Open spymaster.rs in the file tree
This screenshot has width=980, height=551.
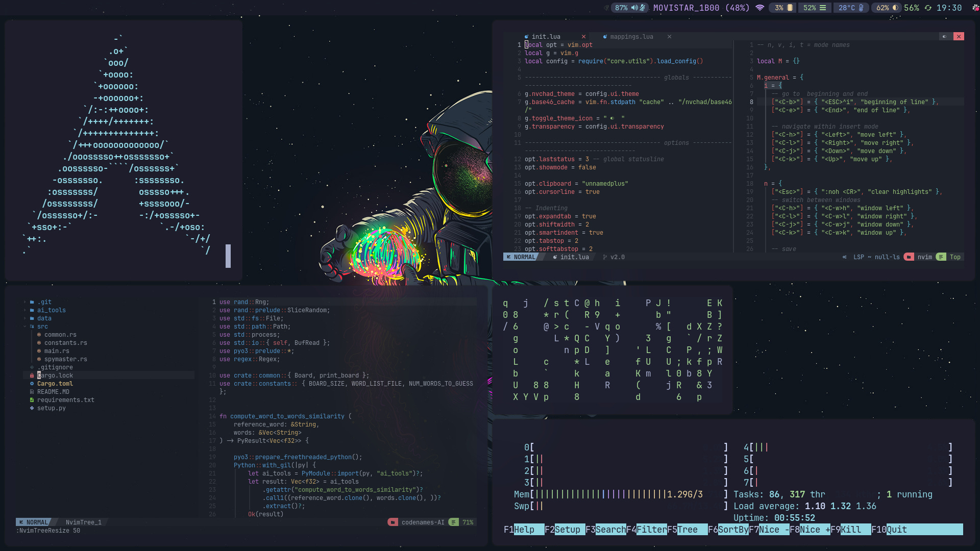[66, 359]
